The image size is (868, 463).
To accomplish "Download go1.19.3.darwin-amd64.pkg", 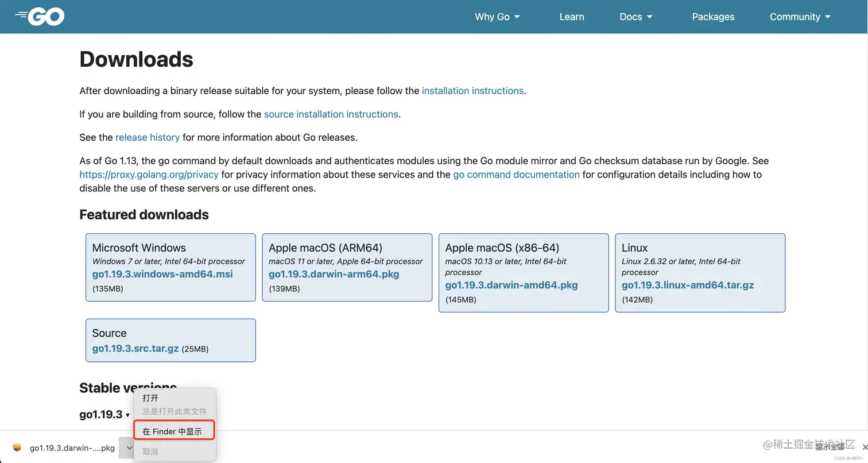I will point(511,285).
